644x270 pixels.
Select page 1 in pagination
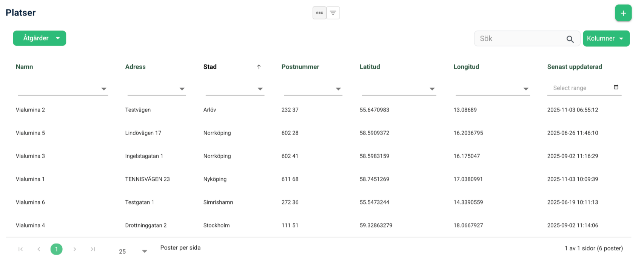57,249
